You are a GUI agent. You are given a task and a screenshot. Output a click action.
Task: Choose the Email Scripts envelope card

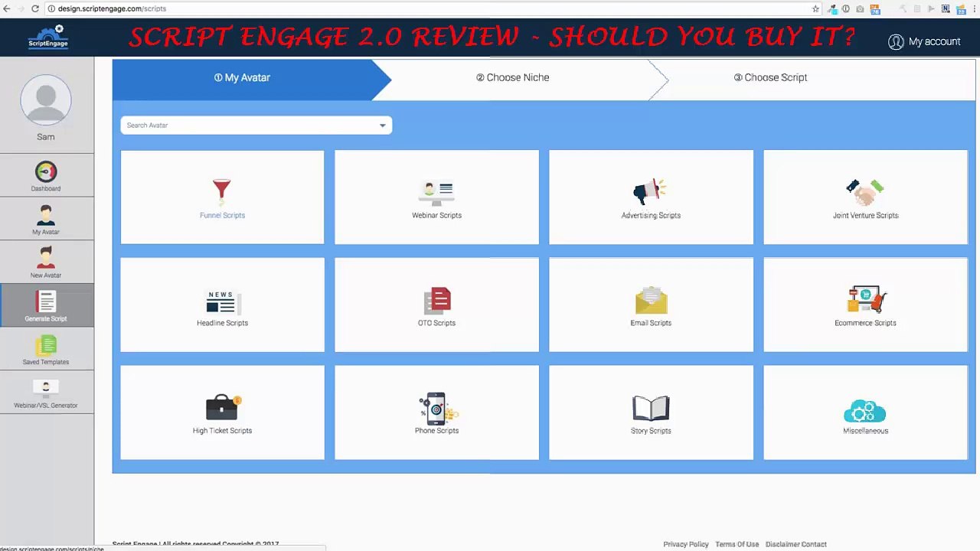tap(651, 305)
